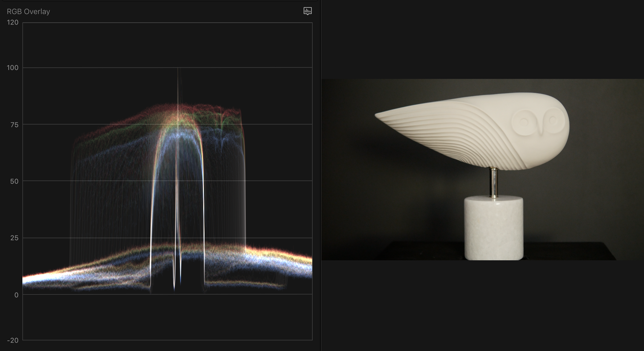Viewport: 644px width, 351px height.
Task: Click the 0 level label on waveform scale
Action: (16, 295)
